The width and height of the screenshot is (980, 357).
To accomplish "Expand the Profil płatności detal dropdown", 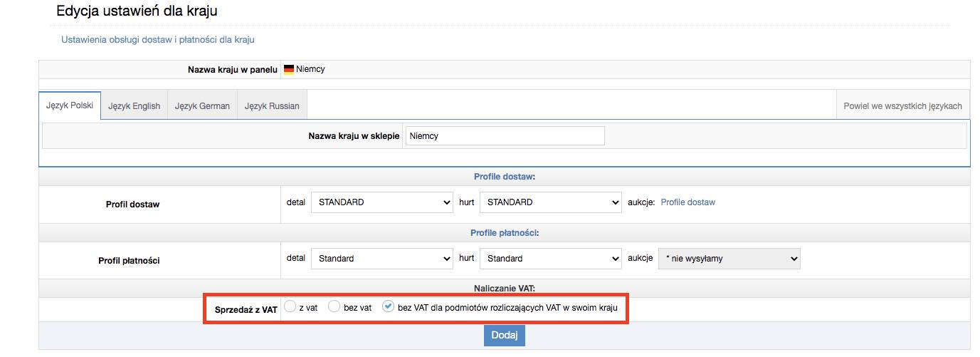I will click(382, 259).
